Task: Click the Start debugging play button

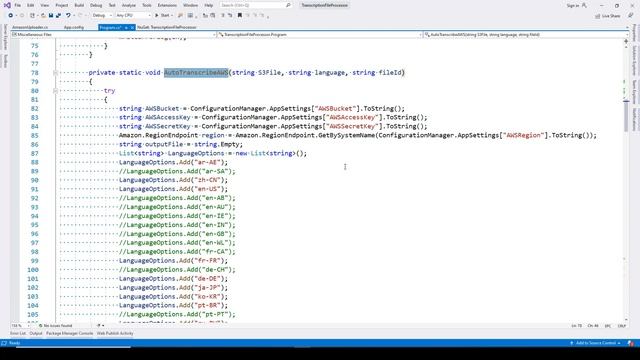Action: pos(157,16)
